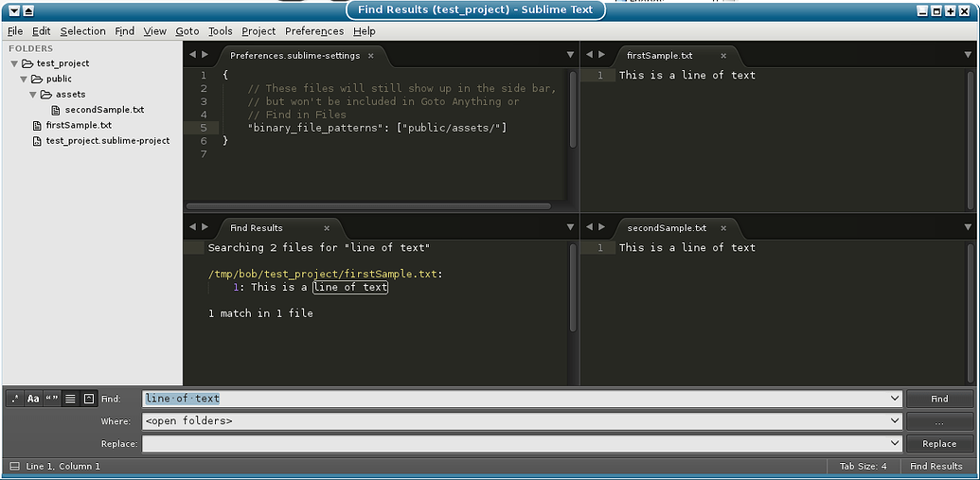Open the Preferences menu
Viewport: 980px width, 480px height.
tap(314, 31)
